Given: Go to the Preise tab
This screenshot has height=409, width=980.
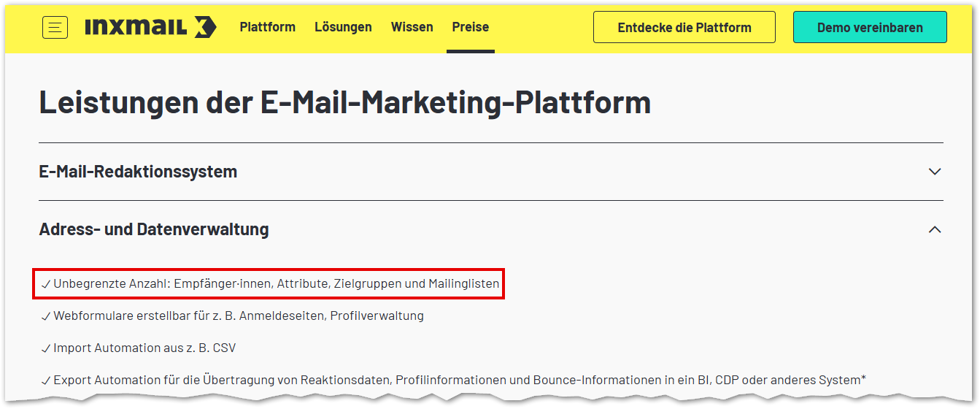Looking at the screenshot, I should (x=471, y=27).
